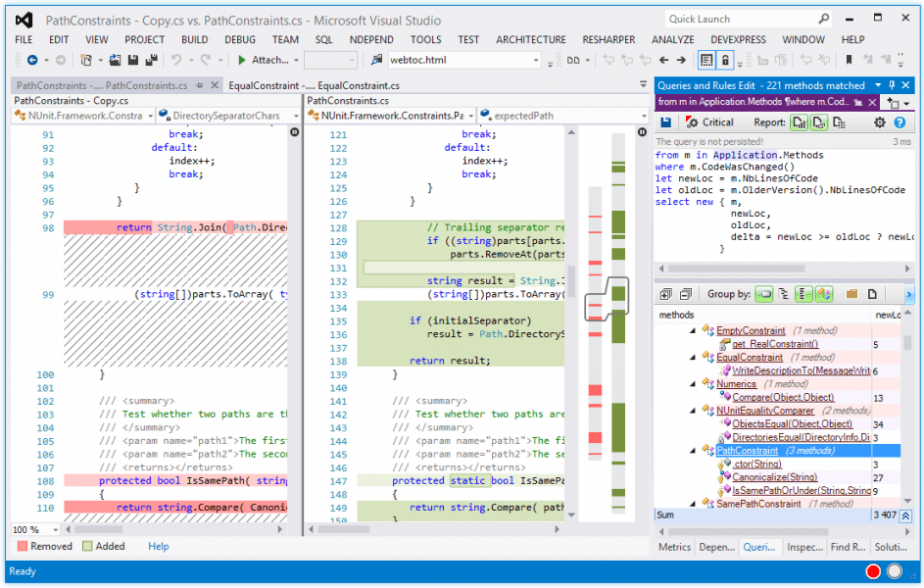Open the Canonicalize(String) method link
924x588 pixels.
tap(774, 477)
